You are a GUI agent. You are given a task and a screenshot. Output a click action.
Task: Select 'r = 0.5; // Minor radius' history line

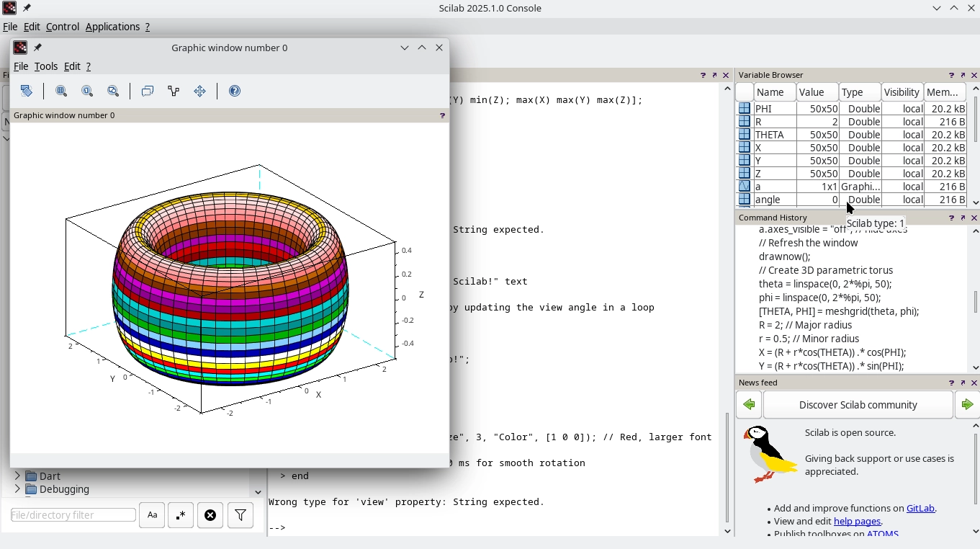point(809,339)
